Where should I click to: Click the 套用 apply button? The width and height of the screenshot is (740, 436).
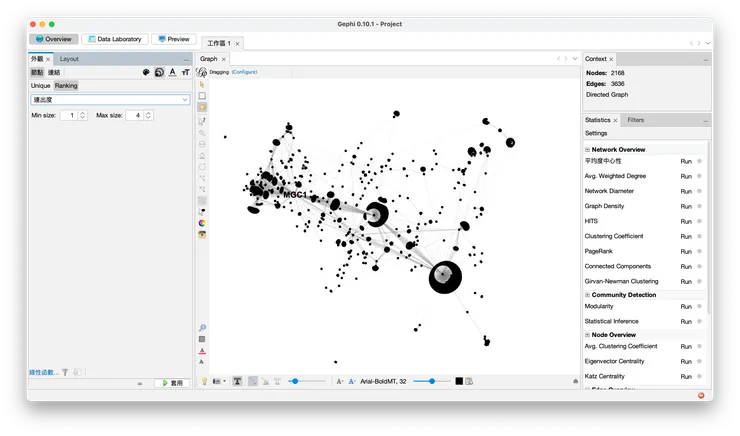pos(172,383)
